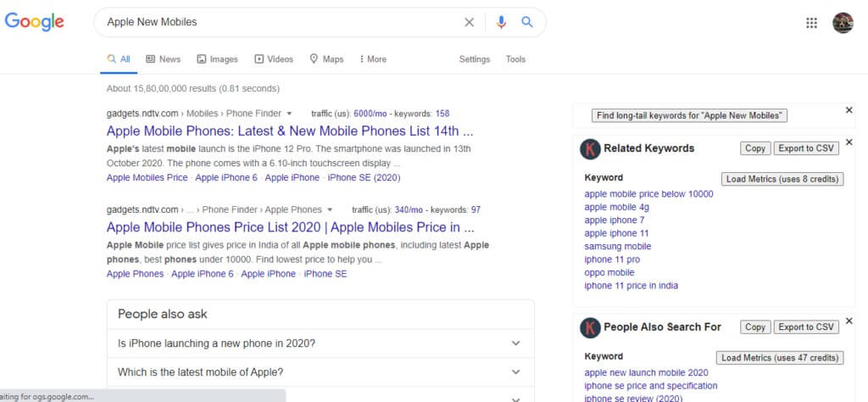
Task: Open dropdown arrow next to Phone Finder › Apple Phones
Action: pos(330,210)
